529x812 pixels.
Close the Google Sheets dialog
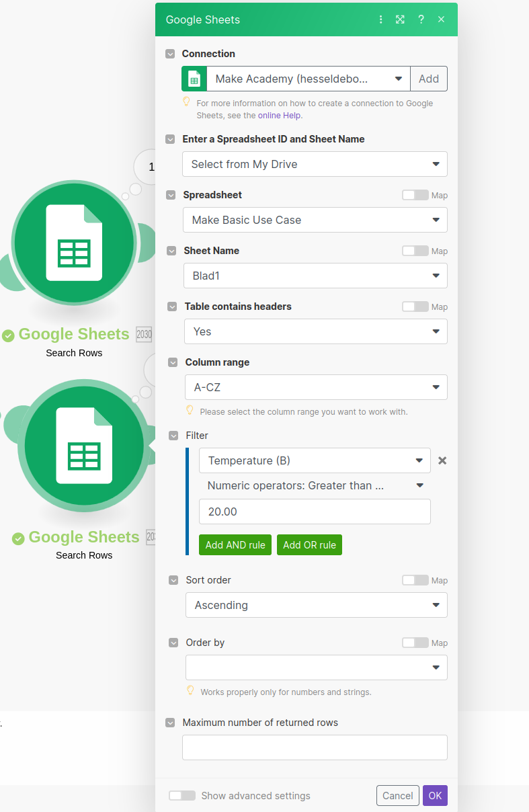442,19
